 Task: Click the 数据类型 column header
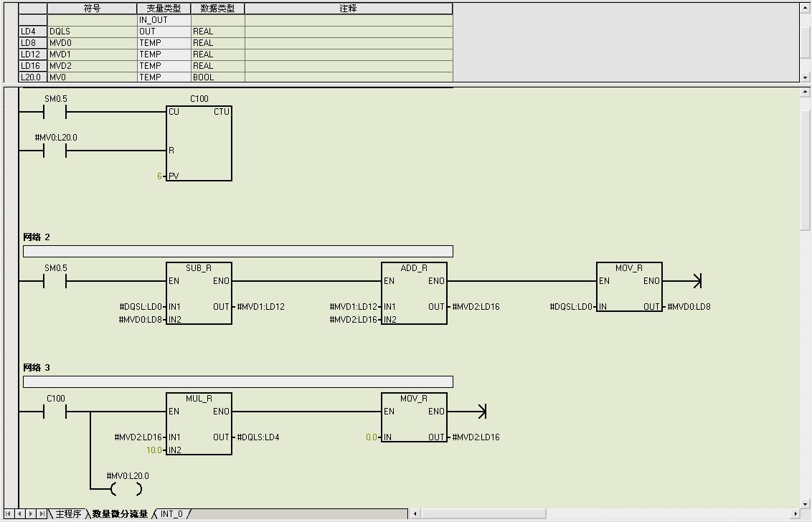[x=217, y=9]
